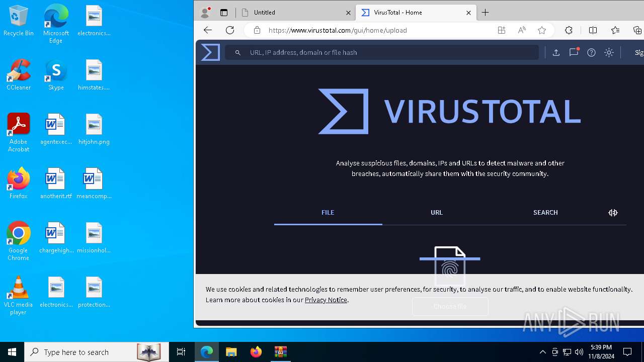Select the URL tab on VirusTotal
644x362 pixels.
[x=437, y=213]
